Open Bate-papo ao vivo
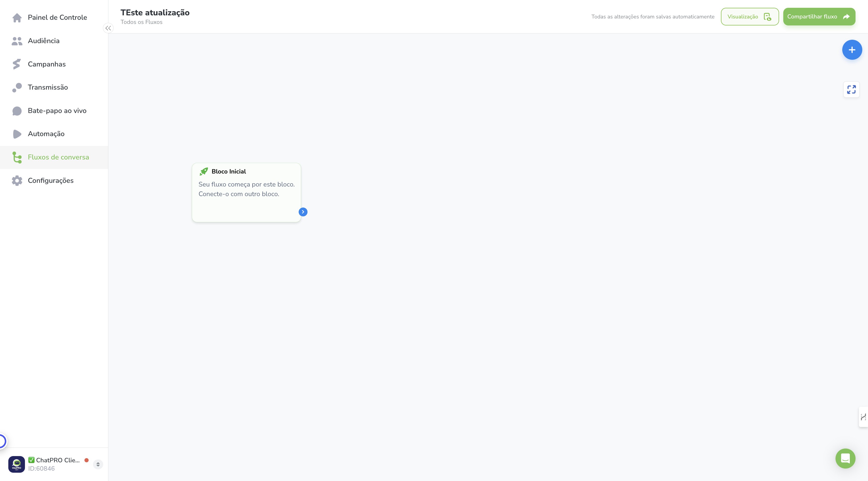The width and height of the screenshot is (868, 481). (x=54, y=110)
